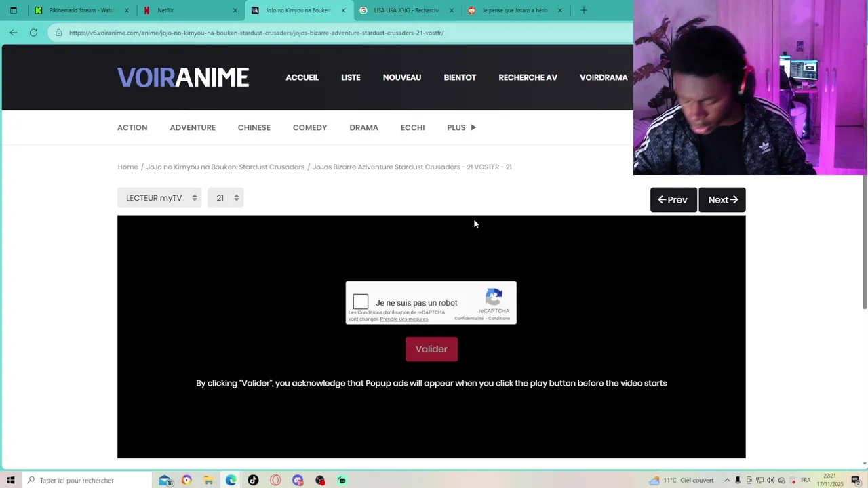Open reCAPTCHA Confidentialité link
Image resolution: width=868 pixels, height=488 pixels.
point(469,319)
